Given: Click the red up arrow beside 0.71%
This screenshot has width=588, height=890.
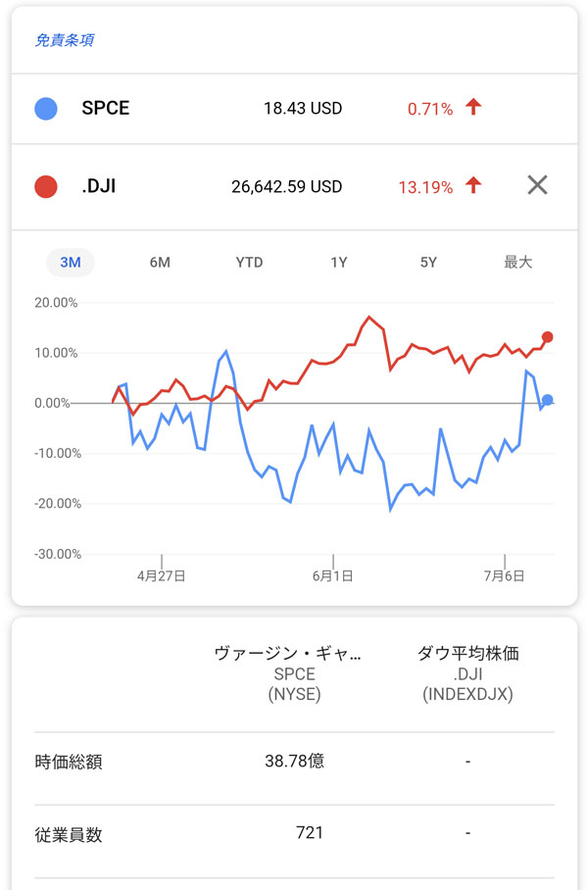Looking at the screenshot, I should click(x=474, y=108).
